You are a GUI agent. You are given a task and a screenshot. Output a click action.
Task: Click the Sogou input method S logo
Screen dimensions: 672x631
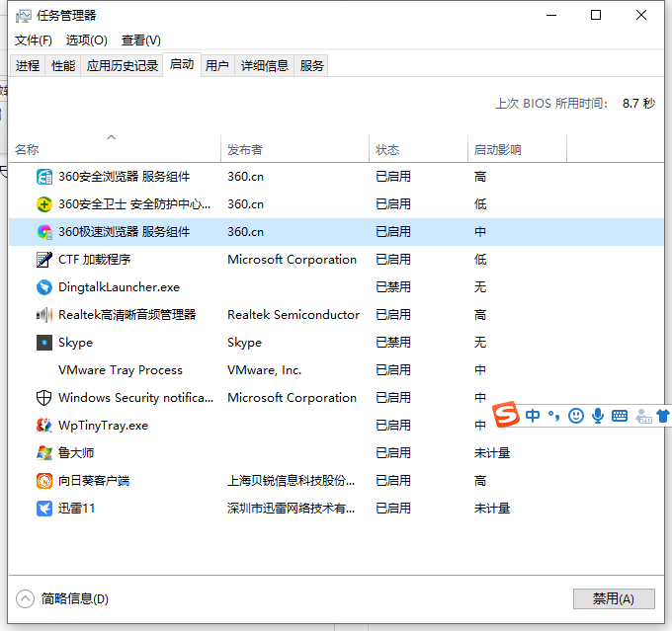click(x=507, y=416)
